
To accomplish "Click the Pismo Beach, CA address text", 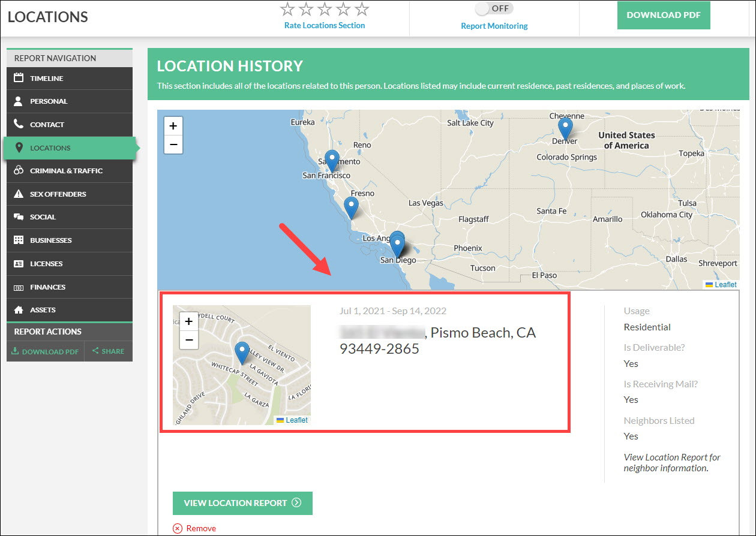I will [x=438, y=341].
